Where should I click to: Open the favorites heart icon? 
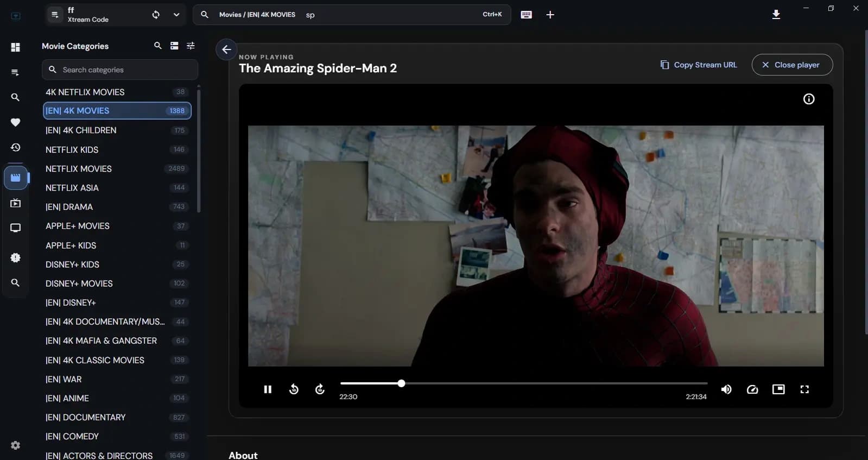(x=15, y=122)
